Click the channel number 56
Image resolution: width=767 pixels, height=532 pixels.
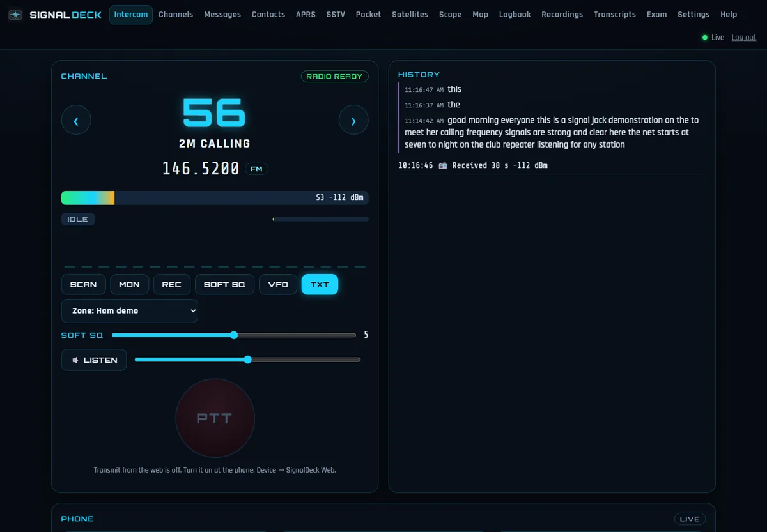[215, 114]
